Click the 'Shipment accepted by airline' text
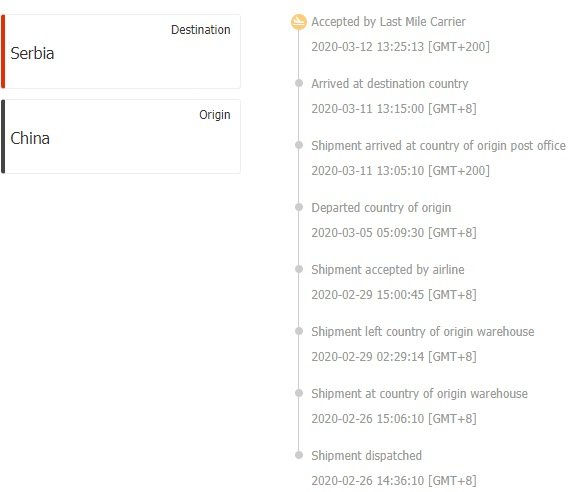584x492 pixels. coord(388,270)
